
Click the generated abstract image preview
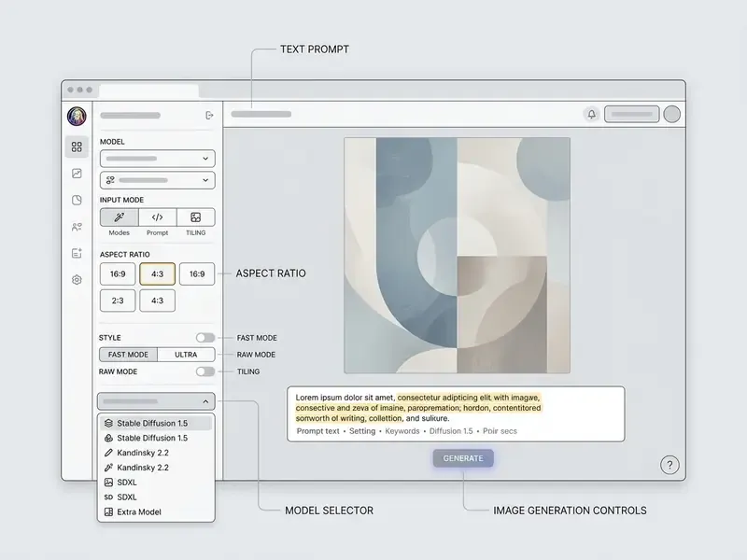[457, 255]
